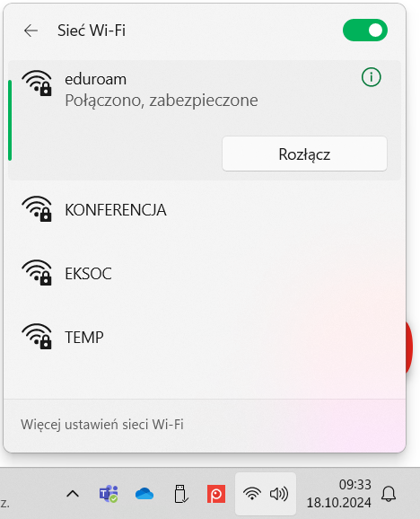
Task: Click the safely remove USB hardware icon
Action: 180,494
